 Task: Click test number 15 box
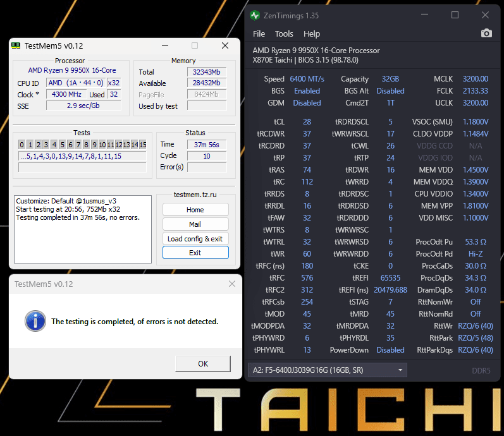143,145
